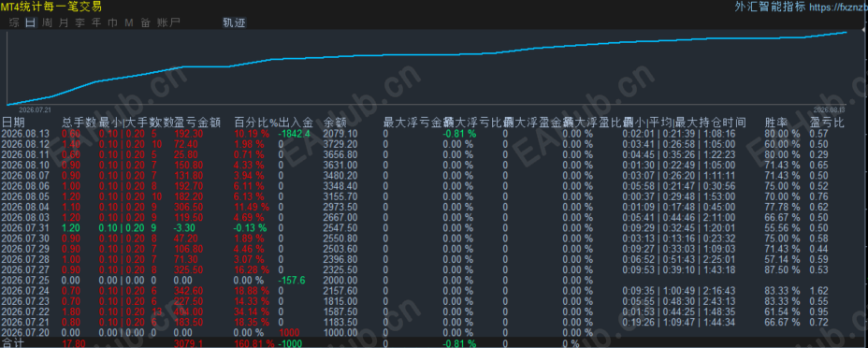
Task: Select the 2026.07.22 date row
Action: pos(25,312)
